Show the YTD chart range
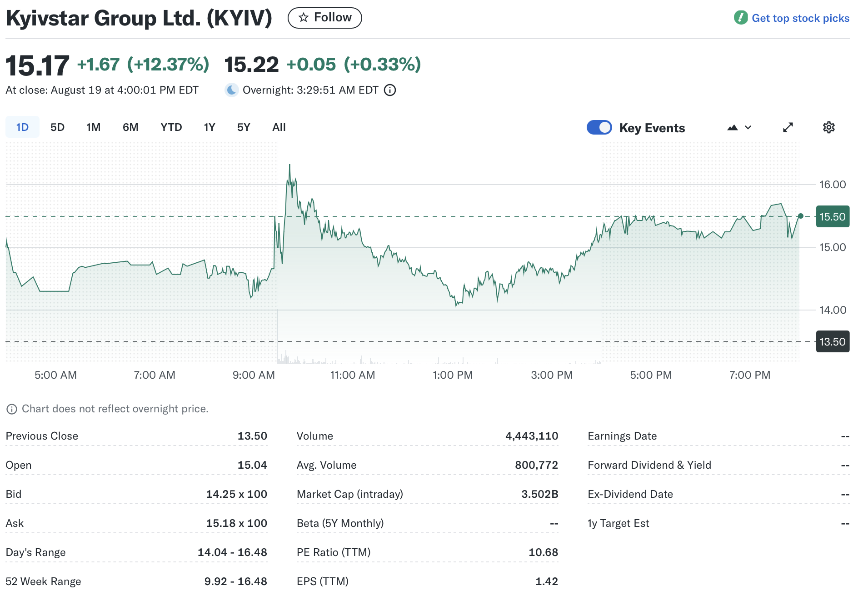The width and height of the screenshot is (868, 601). pos(171,127)
